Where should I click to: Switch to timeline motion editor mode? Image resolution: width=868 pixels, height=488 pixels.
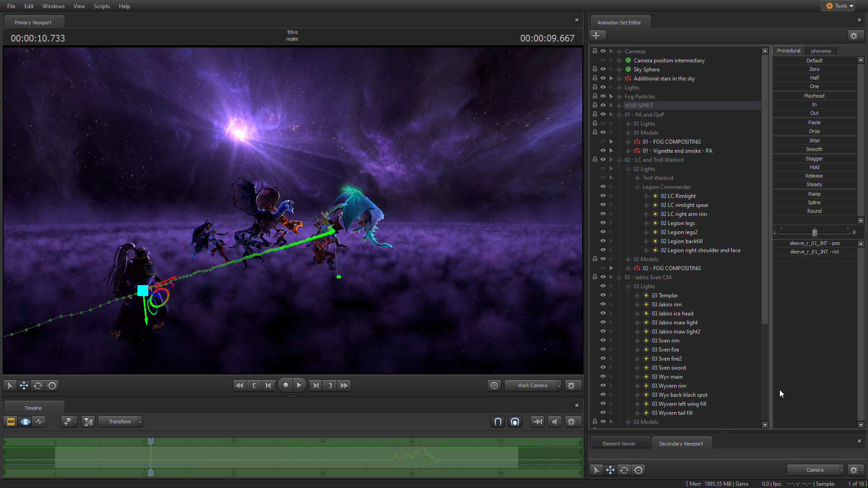(x=25, y=422)
